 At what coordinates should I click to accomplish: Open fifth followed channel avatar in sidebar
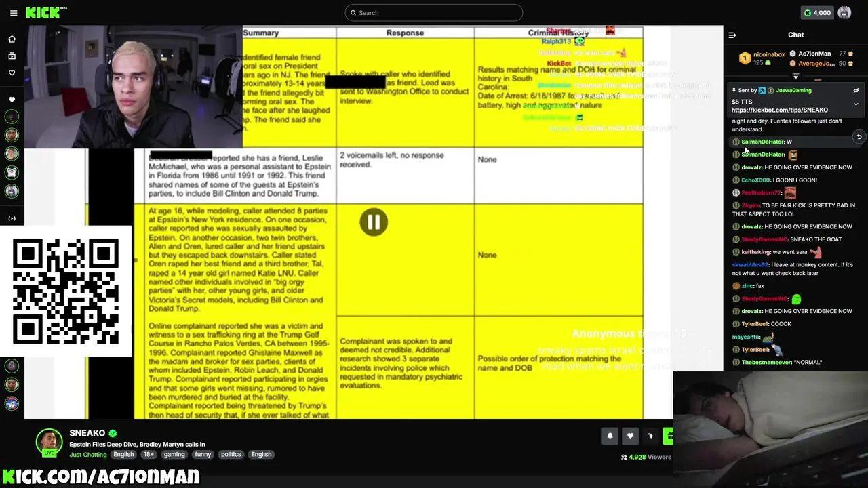(12, 191)
